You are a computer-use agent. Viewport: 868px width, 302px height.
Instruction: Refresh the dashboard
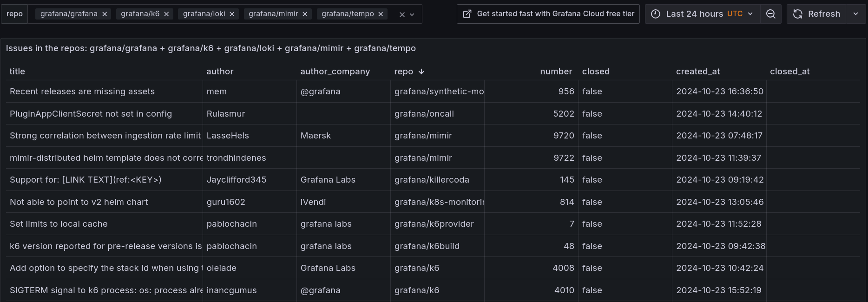pyautogui.click(x=816, y=14)
